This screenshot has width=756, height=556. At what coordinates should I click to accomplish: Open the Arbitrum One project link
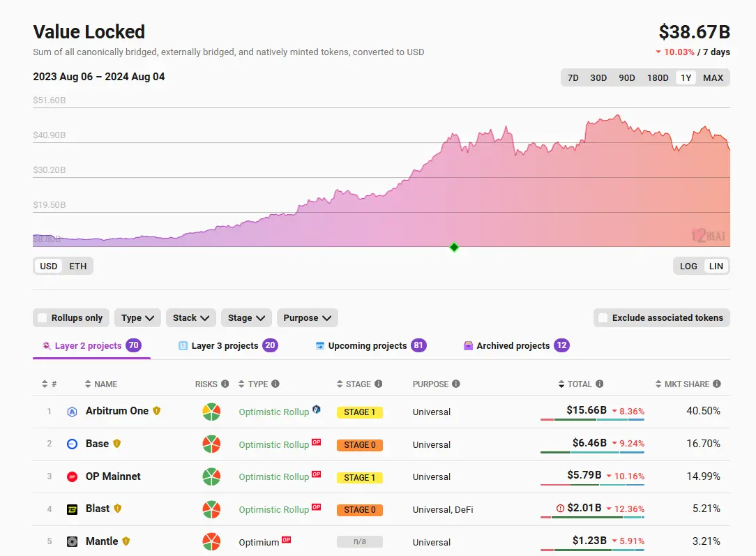pos(116,411)
